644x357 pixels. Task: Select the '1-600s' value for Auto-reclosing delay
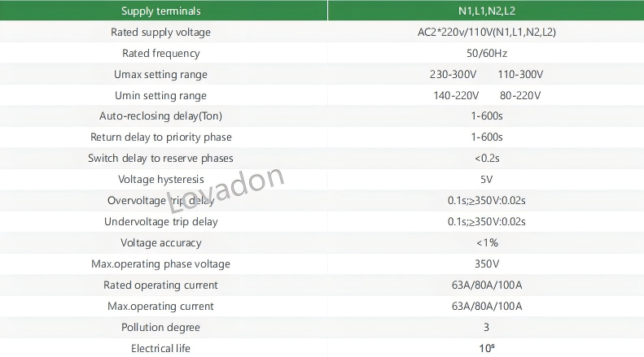[487, 116]
